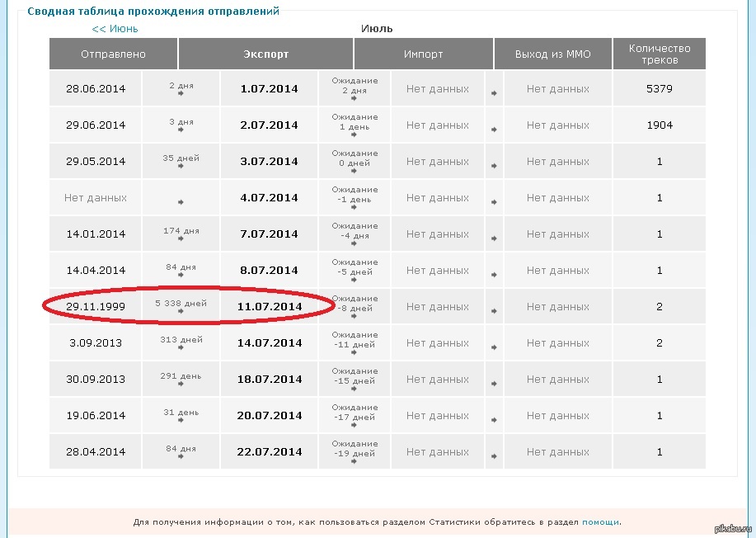
Task: Click the track count 1904
Action: 659,125
